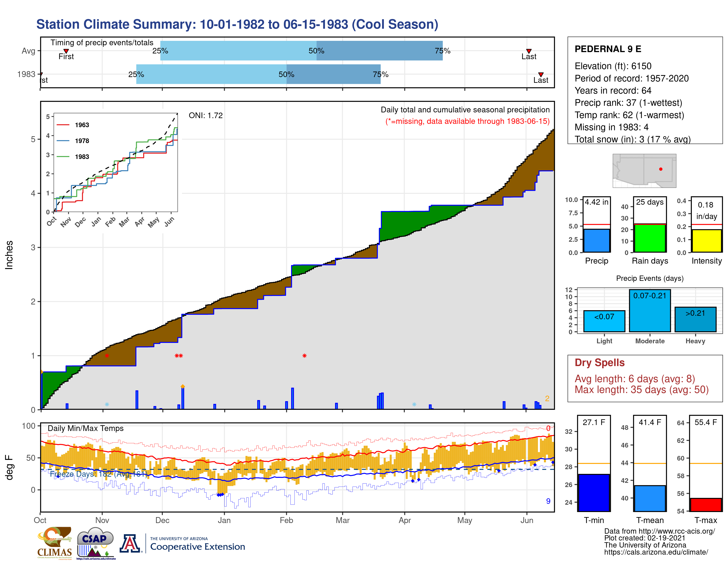Click the light blue asterisk in November

(x=107, y=404)
